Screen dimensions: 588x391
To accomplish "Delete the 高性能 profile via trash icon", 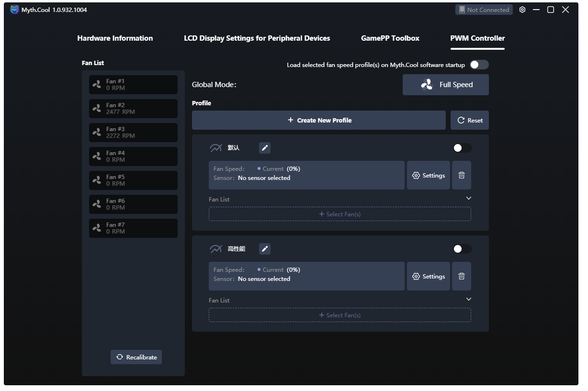I will [x=462, y=276].
